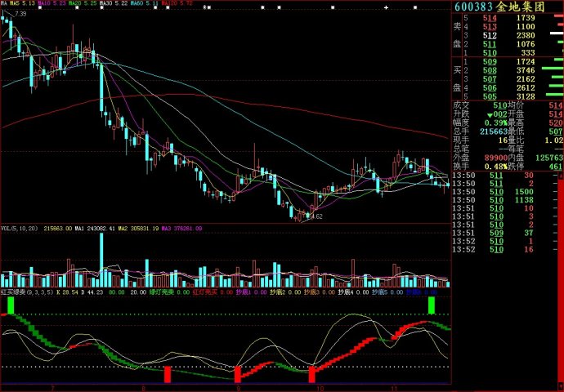Click the 总手 value 215663
Image resolution: width=564 pixels, height=392 pixels.
pos(494,131)
